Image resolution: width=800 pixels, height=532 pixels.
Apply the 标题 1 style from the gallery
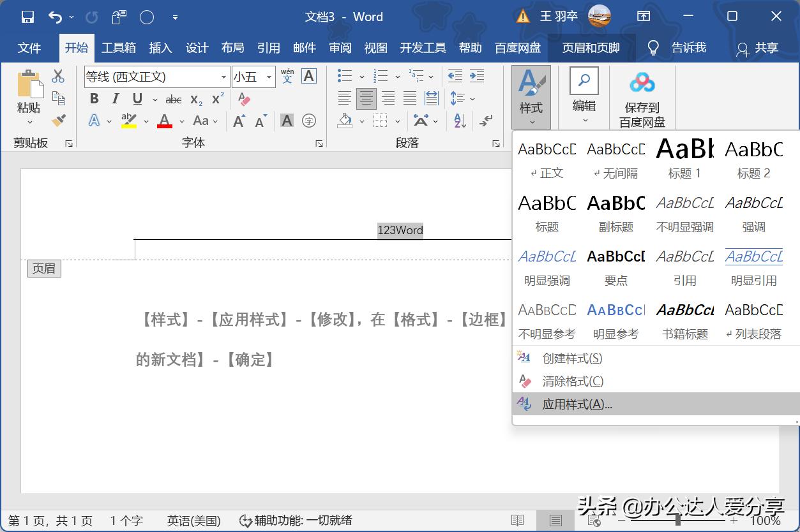tap(684, 158)
